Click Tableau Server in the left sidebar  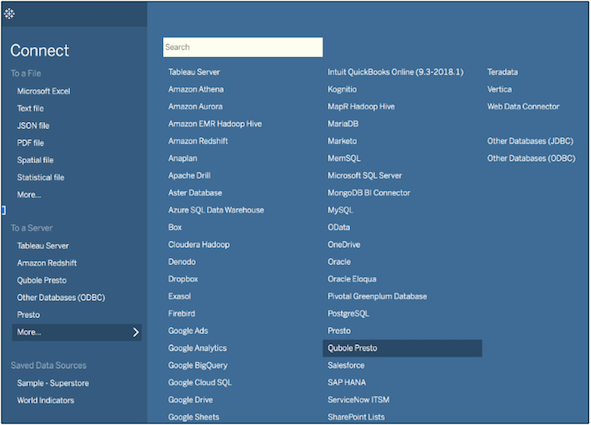(x=43, y=246)
